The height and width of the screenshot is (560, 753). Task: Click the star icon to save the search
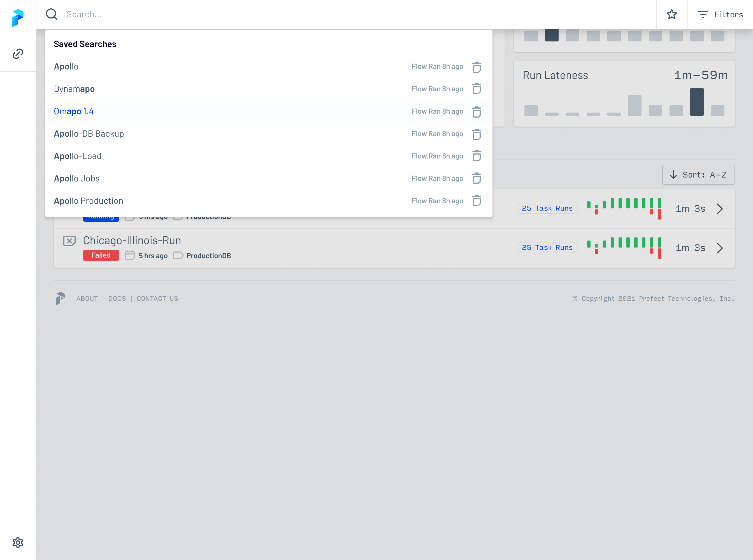coord(671,15)
